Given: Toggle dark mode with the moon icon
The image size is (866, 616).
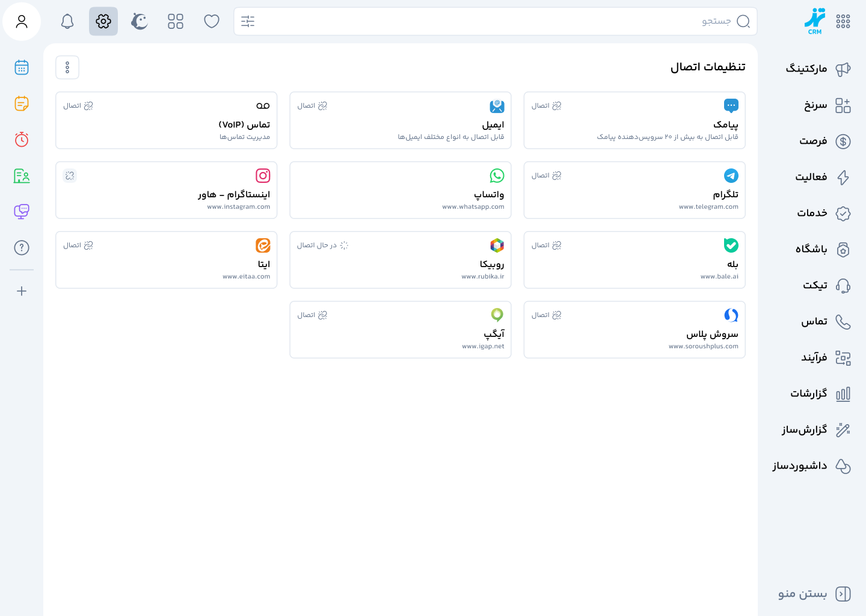Looking at the screenshot, I should (139, 21).
